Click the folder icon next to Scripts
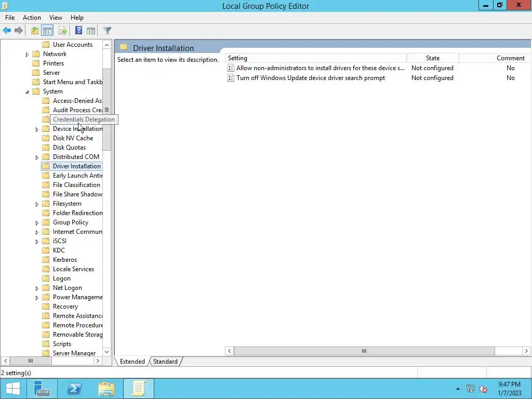 pos(46,344)
